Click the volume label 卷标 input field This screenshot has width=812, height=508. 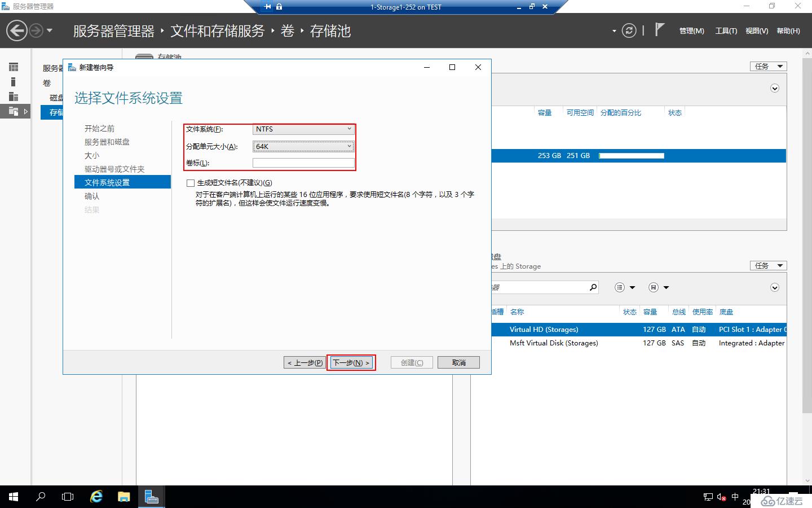[303, 163]
